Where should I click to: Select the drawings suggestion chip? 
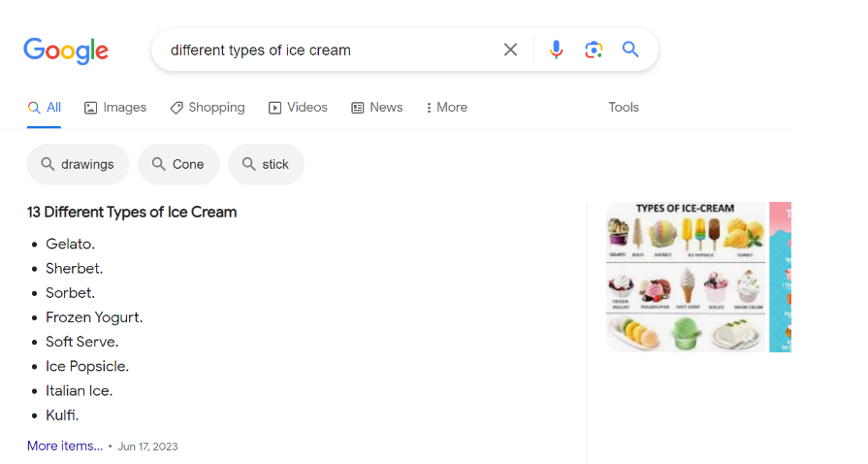point(77,164)
